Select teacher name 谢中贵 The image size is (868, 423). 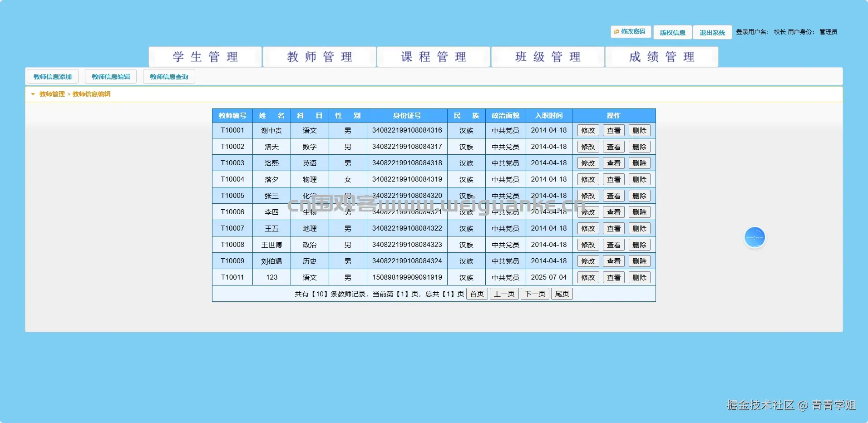(x=271, y=131)
